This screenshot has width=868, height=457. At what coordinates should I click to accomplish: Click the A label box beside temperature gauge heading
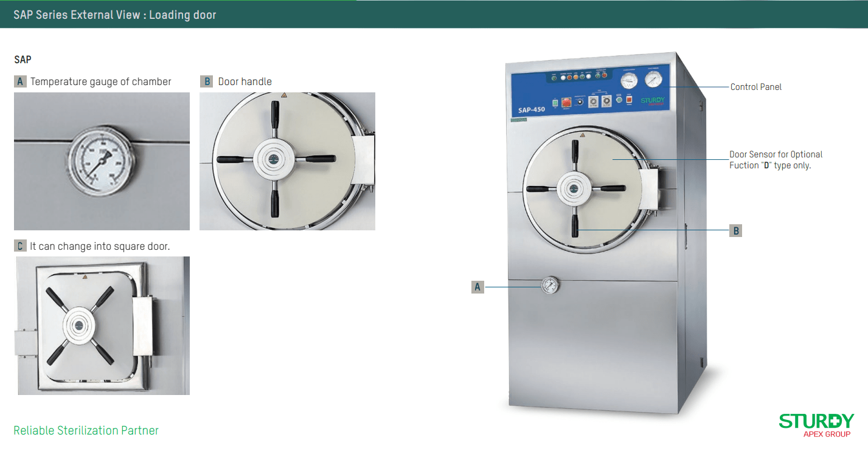(20, 81)
